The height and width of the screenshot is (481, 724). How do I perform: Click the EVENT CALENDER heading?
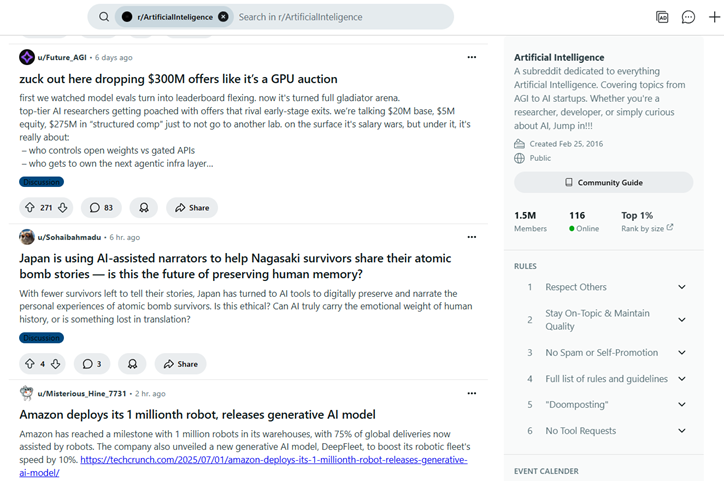click(546, 471)
